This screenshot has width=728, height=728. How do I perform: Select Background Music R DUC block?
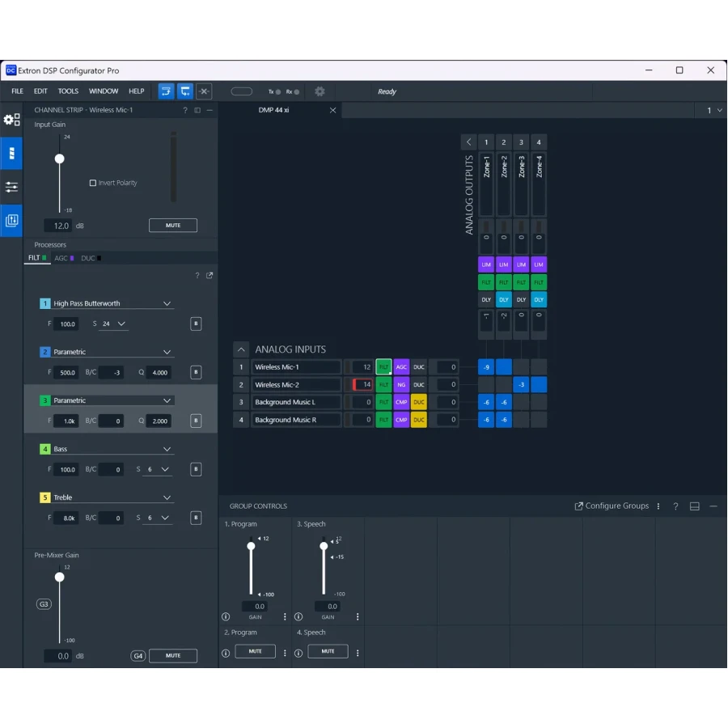tap(419, 420)
